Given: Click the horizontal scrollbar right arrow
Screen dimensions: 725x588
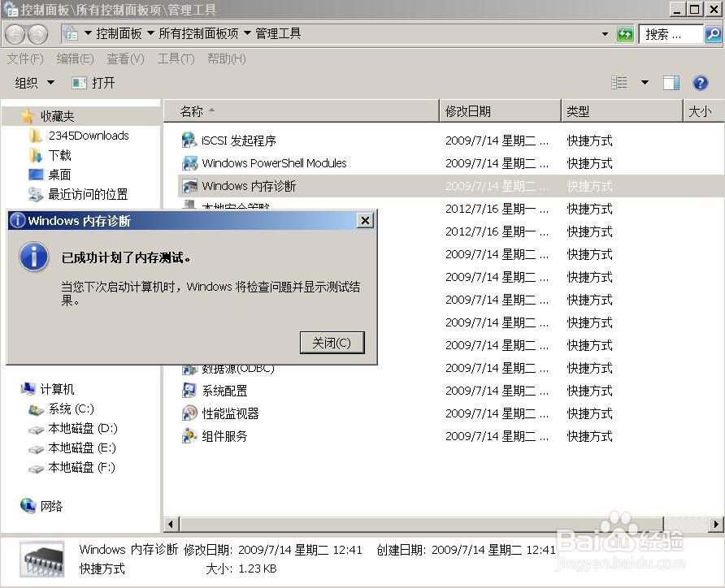Looking at the screenshot, I should pyautogui.click(x=716, y=524).
